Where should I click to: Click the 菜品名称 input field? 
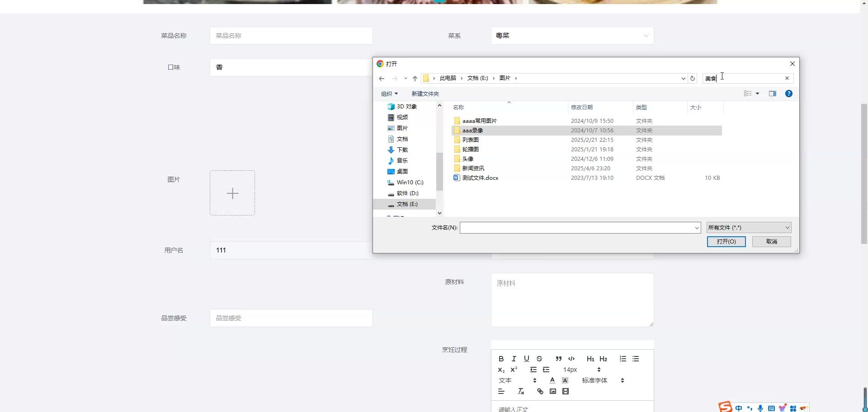291,36
